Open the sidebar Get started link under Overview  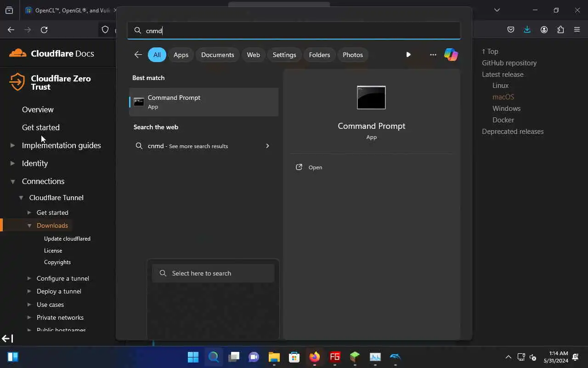pos(41,127)
